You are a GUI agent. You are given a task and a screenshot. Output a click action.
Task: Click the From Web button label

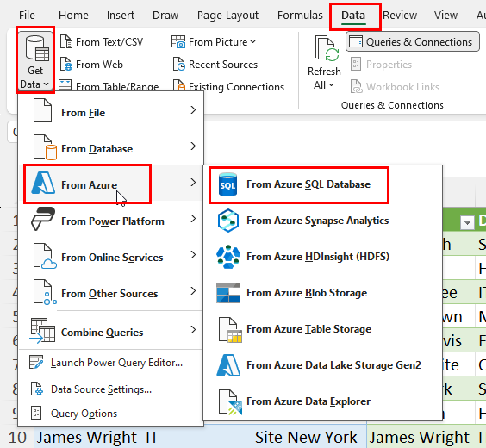tap(99, 65)
